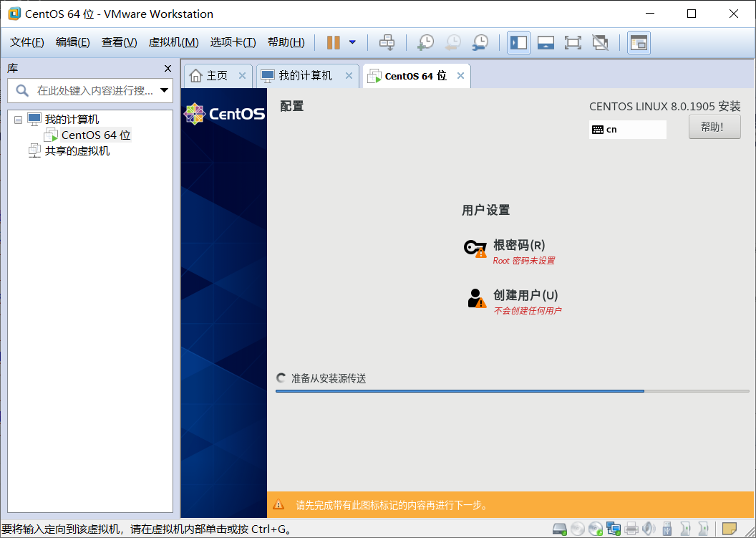This screenshot has height=538, width=756.
Task: Select 我的计算机 in the library tree
Action: point(72,119)
